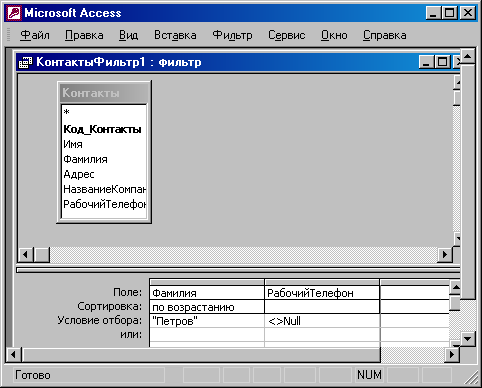Maximize the Microsoft Access window
This screenshot has height=388, width=482.
449,13
